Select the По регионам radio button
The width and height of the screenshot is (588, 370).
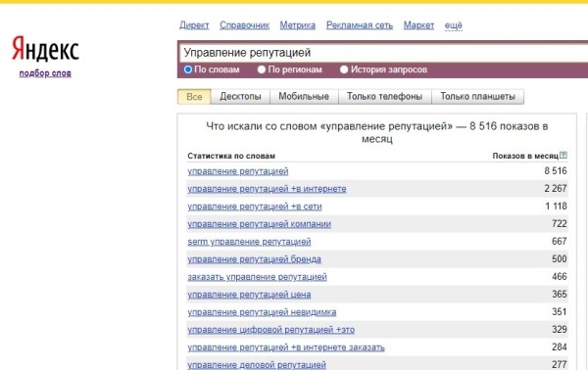262,69
